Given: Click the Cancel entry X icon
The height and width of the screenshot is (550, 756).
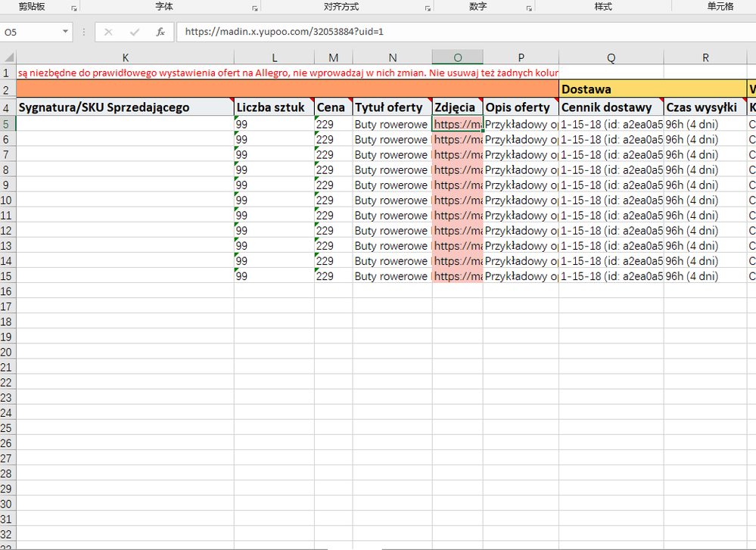Looking at the screenshot, I should [x=108, y=33].
